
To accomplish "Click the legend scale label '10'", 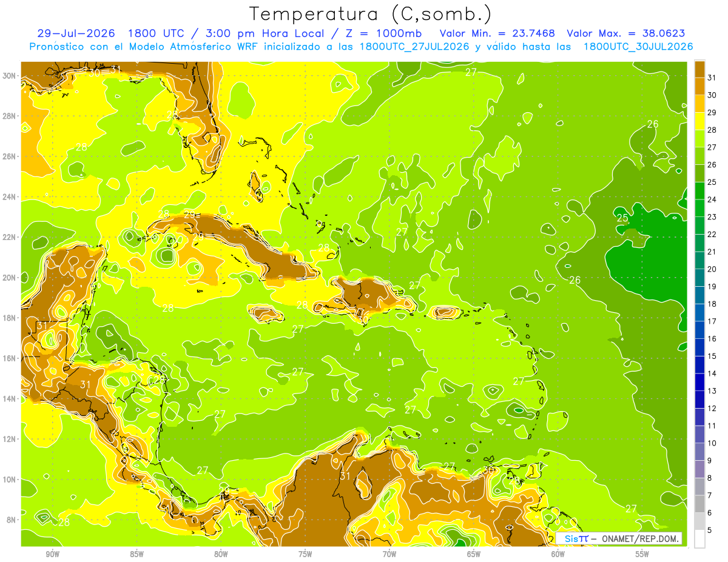I will point(712,443).
